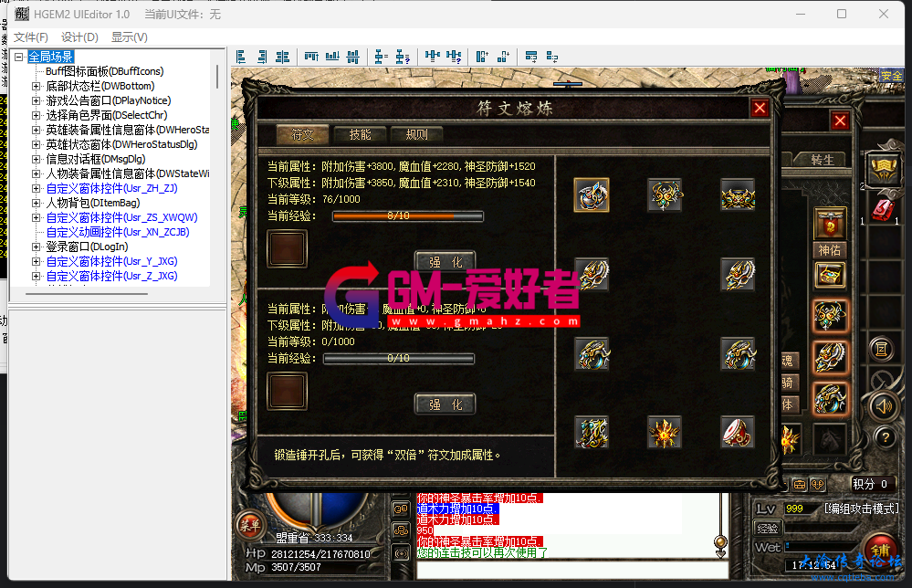This screenshot has width=912, height=588.
Task: Open the 显示(V) menu
Action: pos(129,37)
